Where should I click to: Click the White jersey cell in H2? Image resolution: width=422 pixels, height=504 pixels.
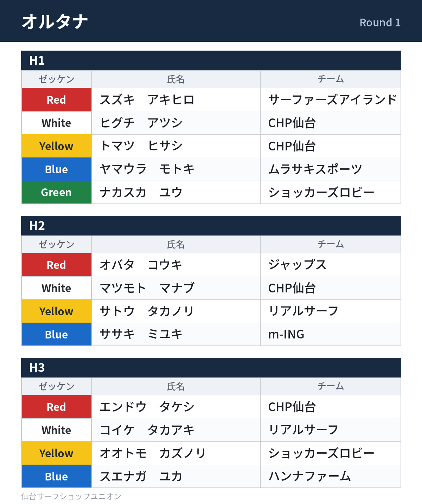(x=57, y=288)
